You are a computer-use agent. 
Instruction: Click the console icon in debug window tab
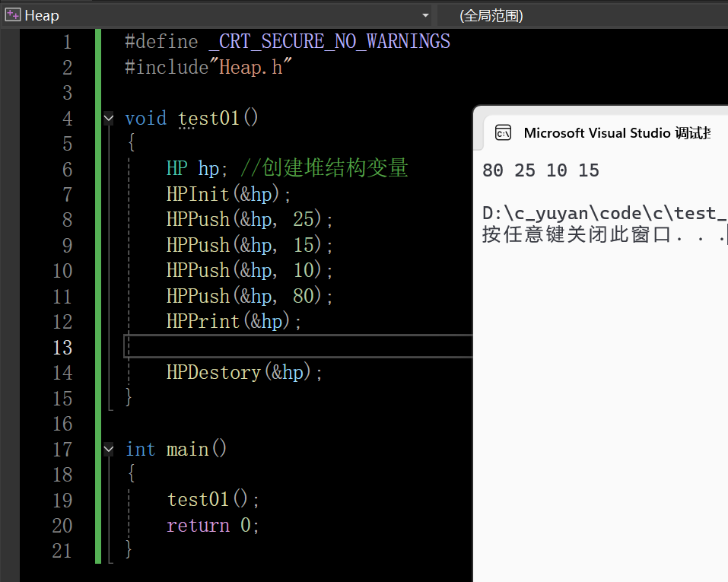point(504,133)
